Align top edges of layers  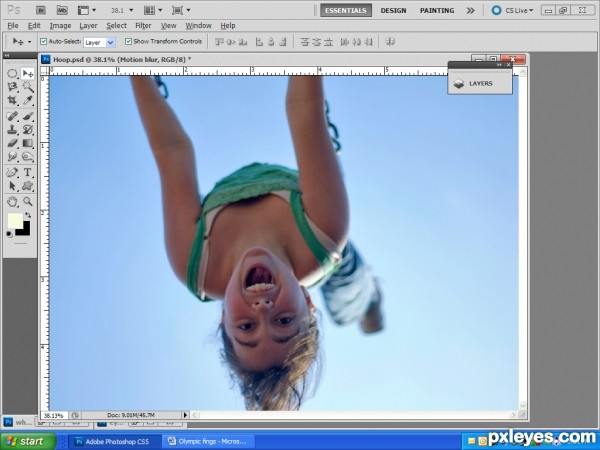pyautogui.click(x=219, y=42)
